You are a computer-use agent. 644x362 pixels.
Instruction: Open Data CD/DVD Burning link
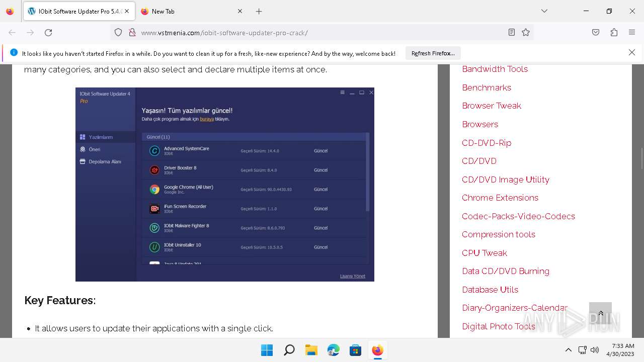click(x=506, y=271)
